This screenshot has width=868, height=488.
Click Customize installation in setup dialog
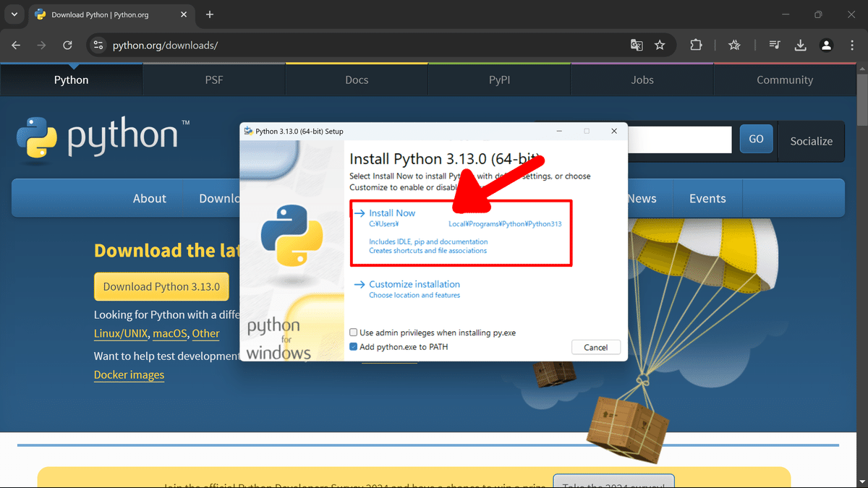coord(414,284)
